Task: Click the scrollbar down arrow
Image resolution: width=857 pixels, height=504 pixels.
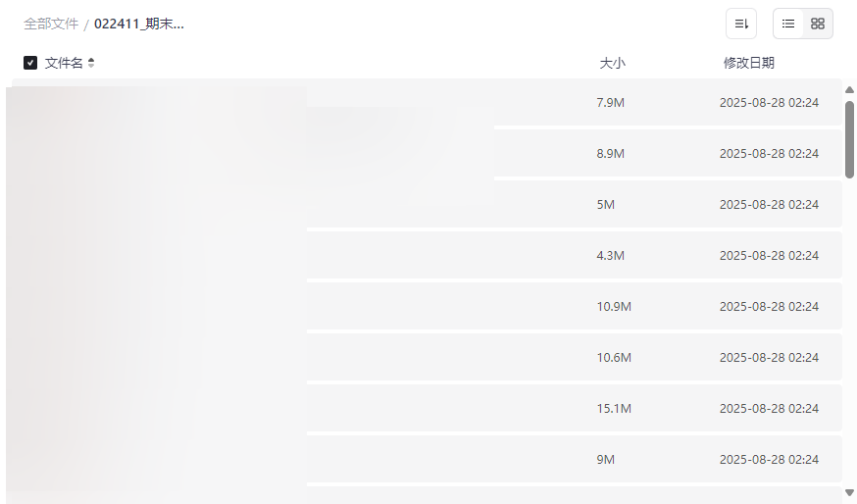Action: tap(849, 491)
